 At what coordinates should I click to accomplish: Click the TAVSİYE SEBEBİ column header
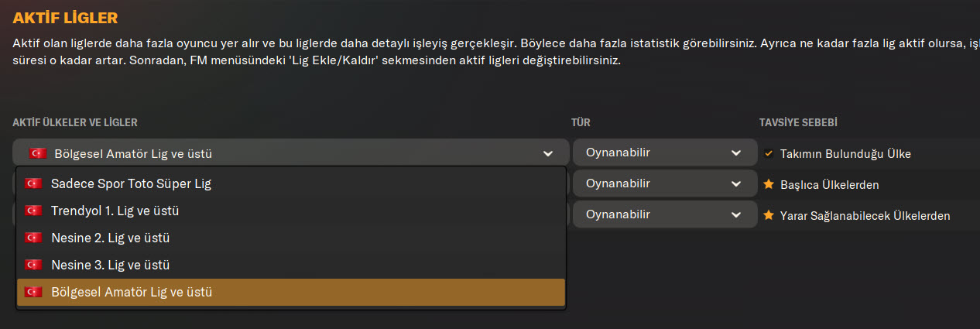click(x=799, y=122)
